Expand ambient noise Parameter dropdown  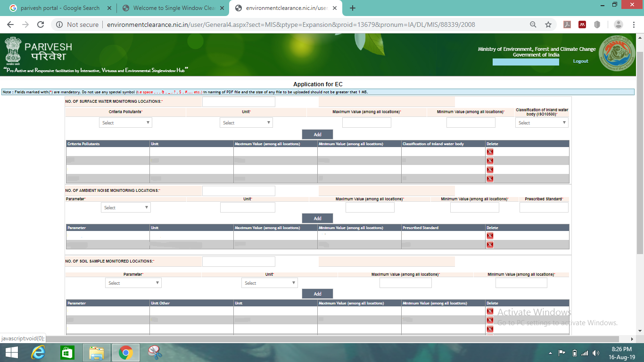point(126,207)
